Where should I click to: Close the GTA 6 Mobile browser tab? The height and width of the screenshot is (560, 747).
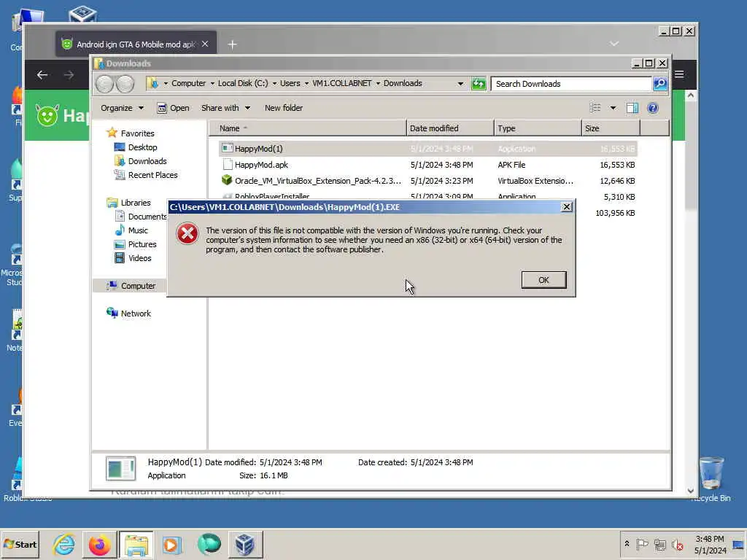(205, 44)
